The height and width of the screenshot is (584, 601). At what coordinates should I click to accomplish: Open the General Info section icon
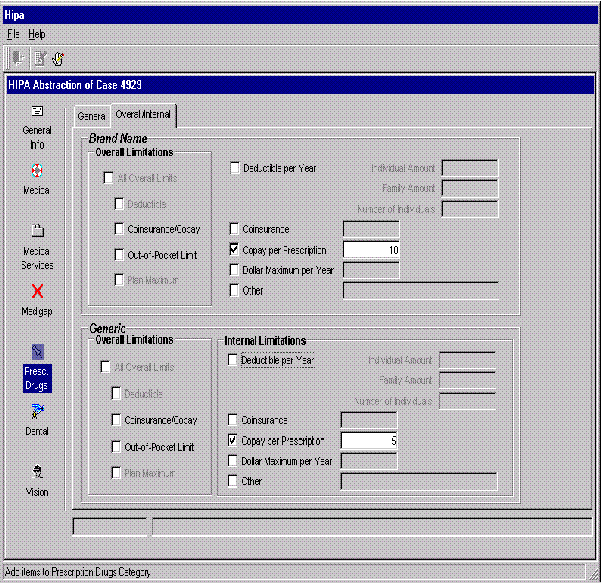[x=37, y=112]
